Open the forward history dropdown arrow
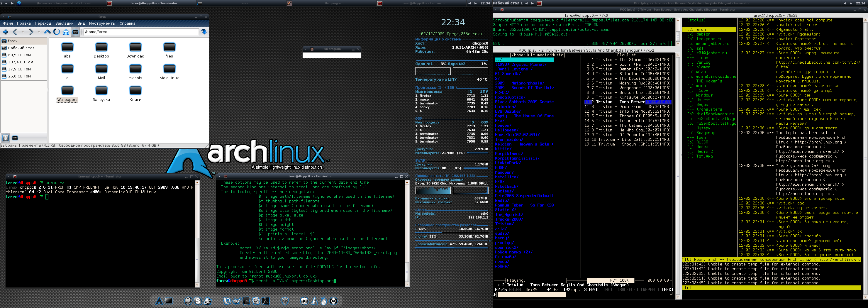 pos(39,32)
